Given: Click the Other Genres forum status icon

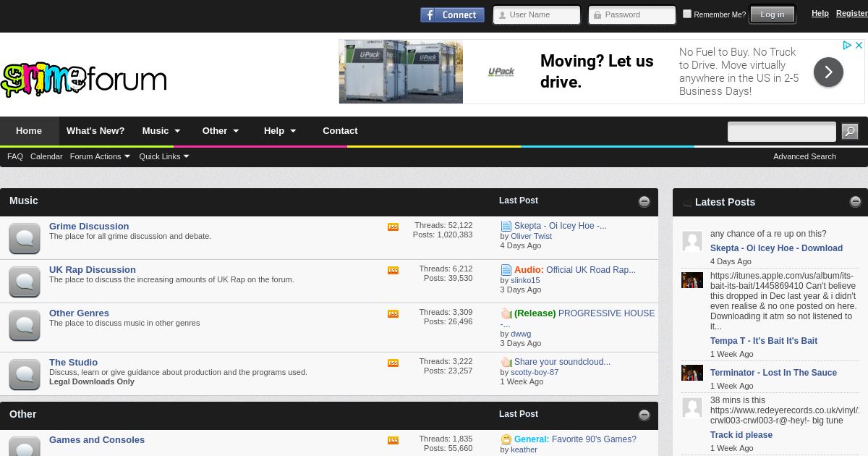Looking at the screenshot, I should (x=25, y=325).
